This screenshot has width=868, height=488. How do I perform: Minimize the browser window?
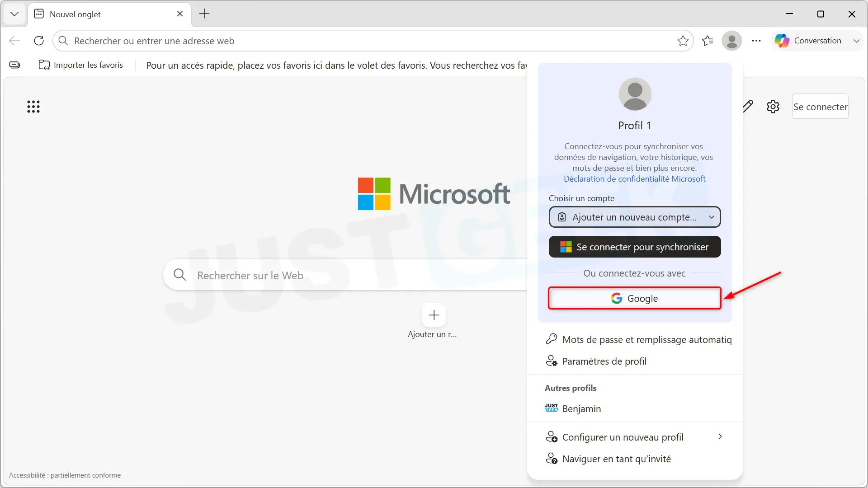coord(789,14)
